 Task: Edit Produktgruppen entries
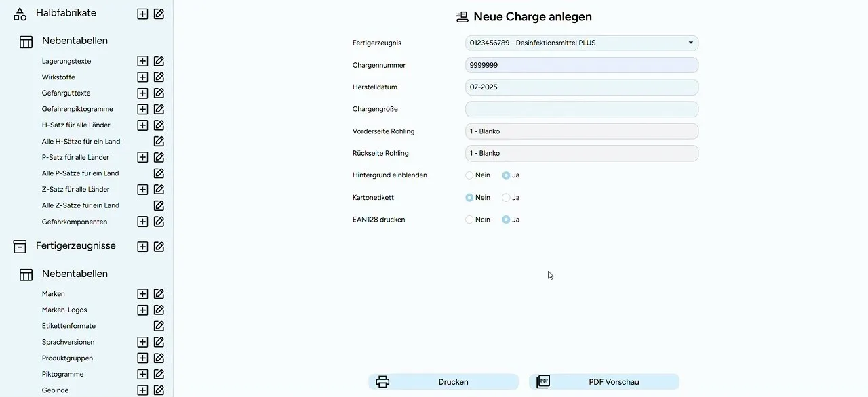click(x=159, y=358)
